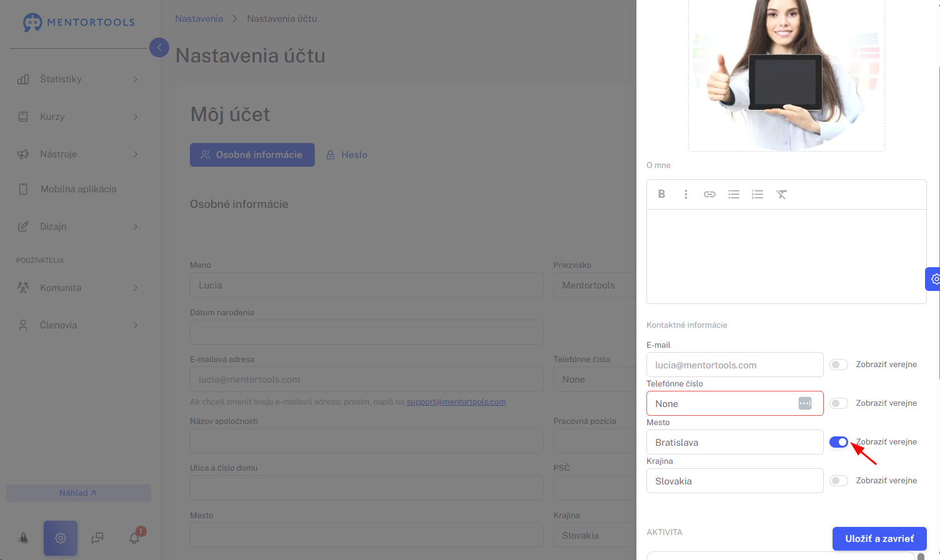
Task: Open the notifications bell icon
Action: [x=134, y=538]
